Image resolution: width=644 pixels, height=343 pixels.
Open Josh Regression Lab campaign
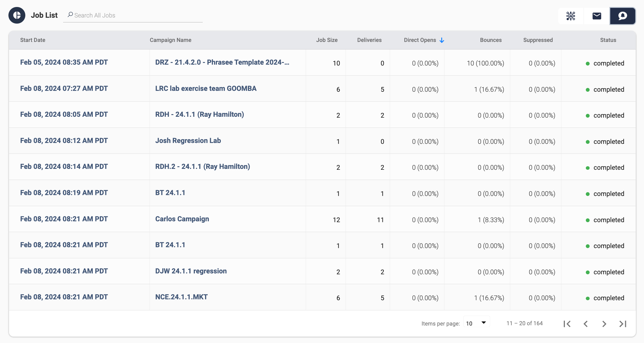[188, 141]
